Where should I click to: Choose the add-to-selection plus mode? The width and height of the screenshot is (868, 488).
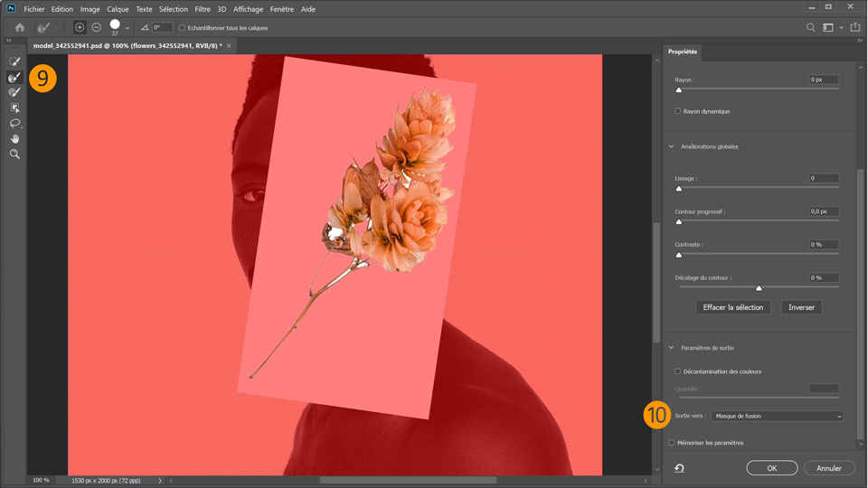click(x=80, y=27)
